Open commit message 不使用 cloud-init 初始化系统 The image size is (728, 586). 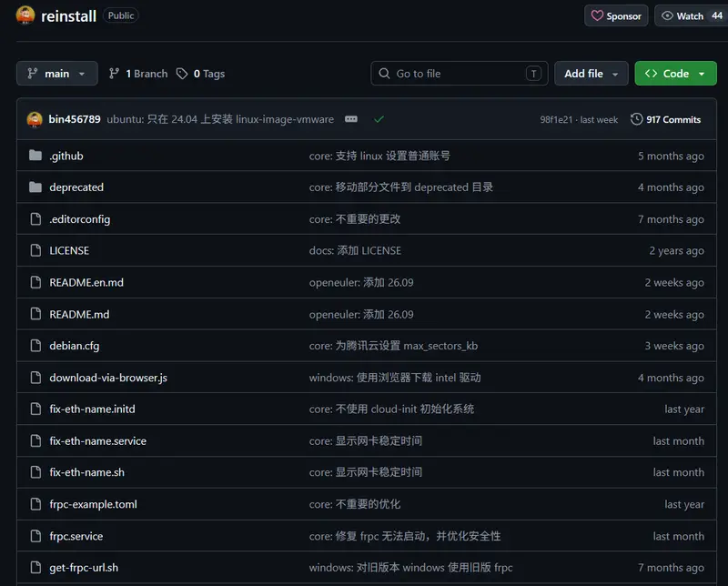[391, 409]
